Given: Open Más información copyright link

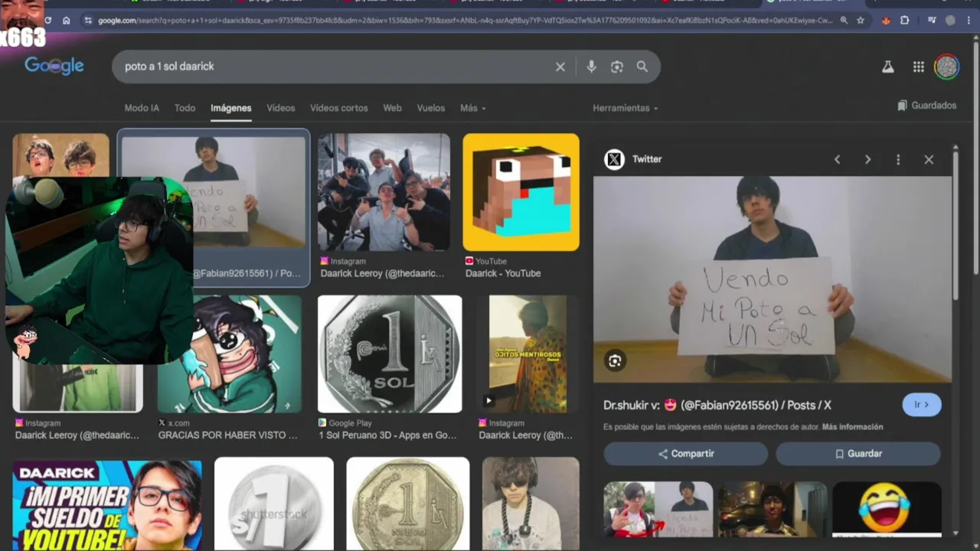Looking at the screenshot, I should 852,427.
